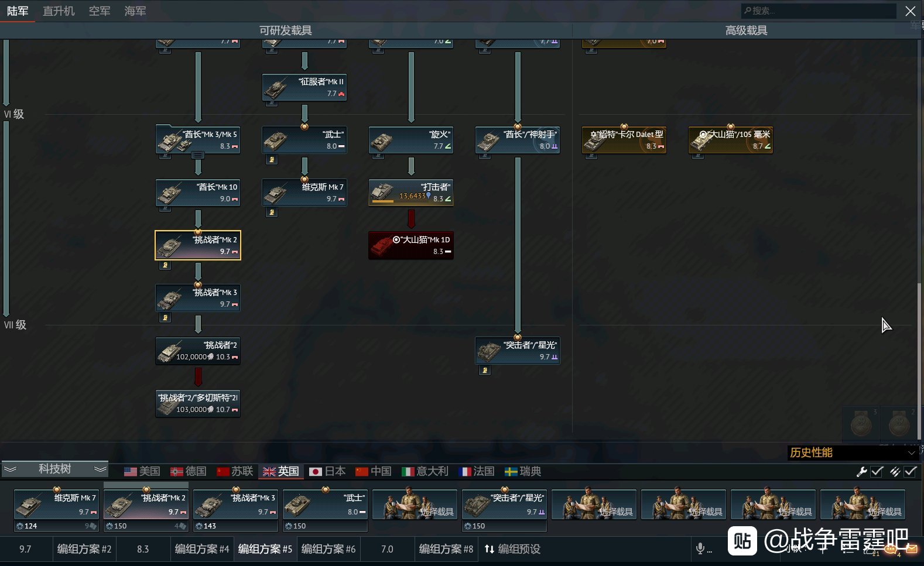924x566 pixels.
Task: Open the mail envelope icon
Action: click(911, 549)
